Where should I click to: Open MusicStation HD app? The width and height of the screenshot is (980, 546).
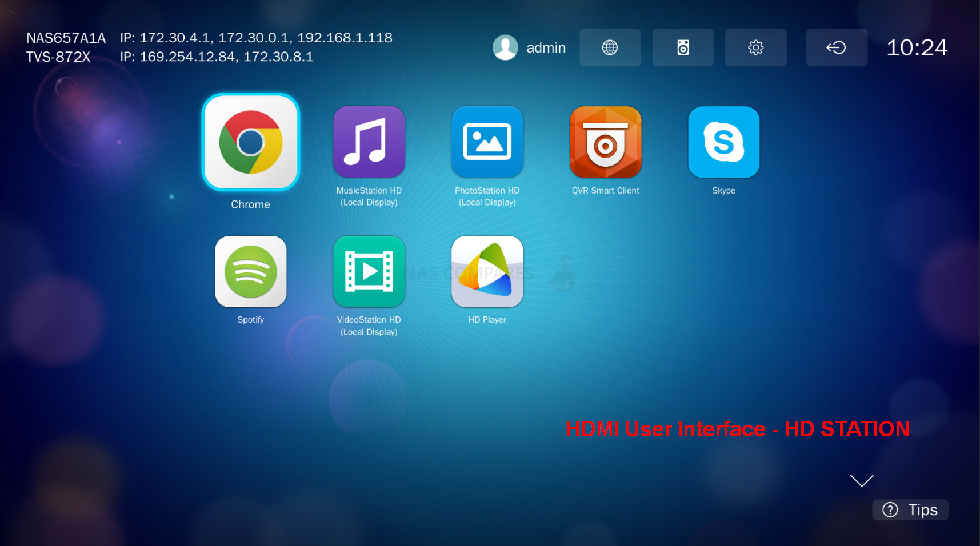click(369, 142)
